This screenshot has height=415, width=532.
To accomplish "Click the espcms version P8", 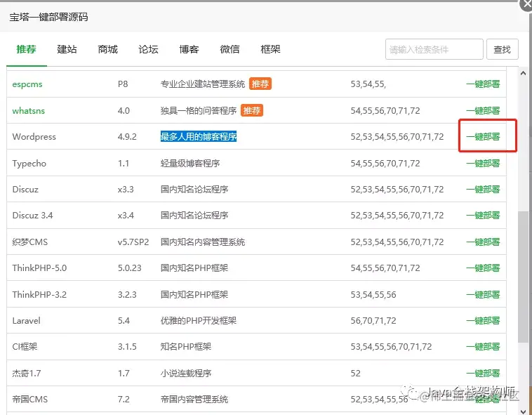I will 123,84.
